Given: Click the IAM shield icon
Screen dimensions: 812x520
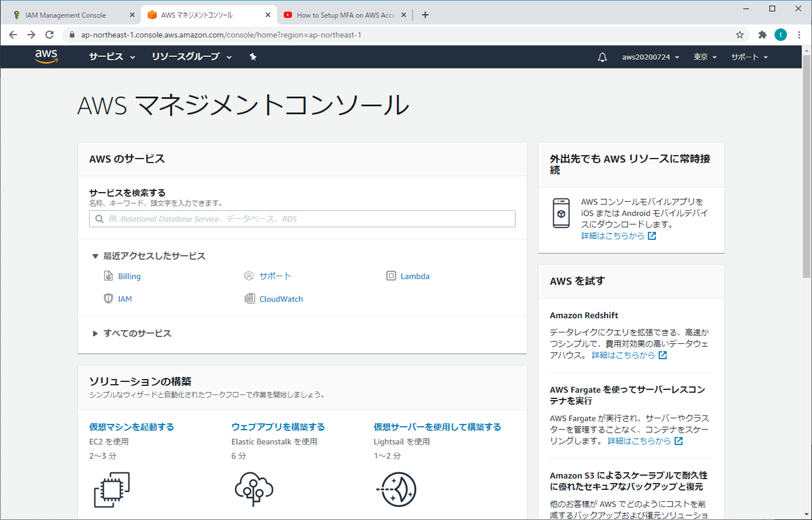Looking at the screenshot, I should pos(108,298).
